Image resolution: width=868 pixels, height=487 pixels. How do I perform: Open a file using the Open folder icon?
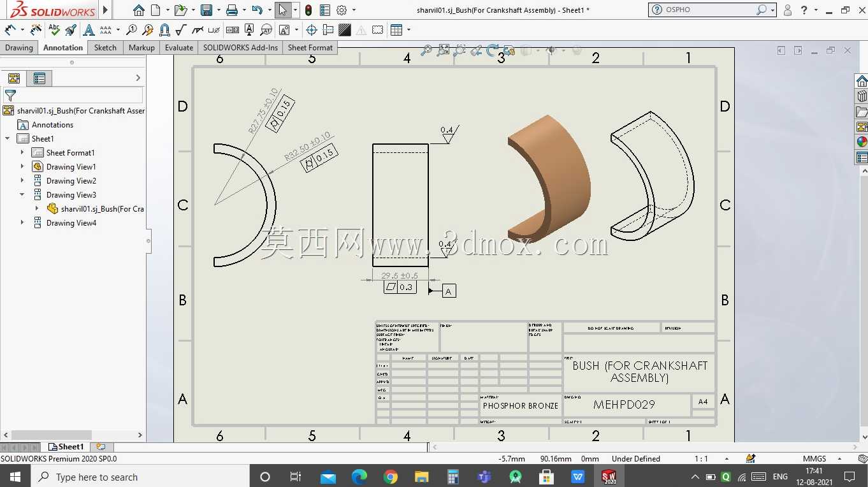181,10
